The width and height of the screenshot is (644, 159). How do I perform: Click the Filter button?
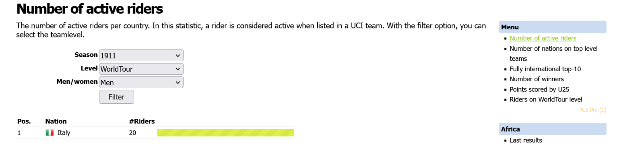point(116,97)
